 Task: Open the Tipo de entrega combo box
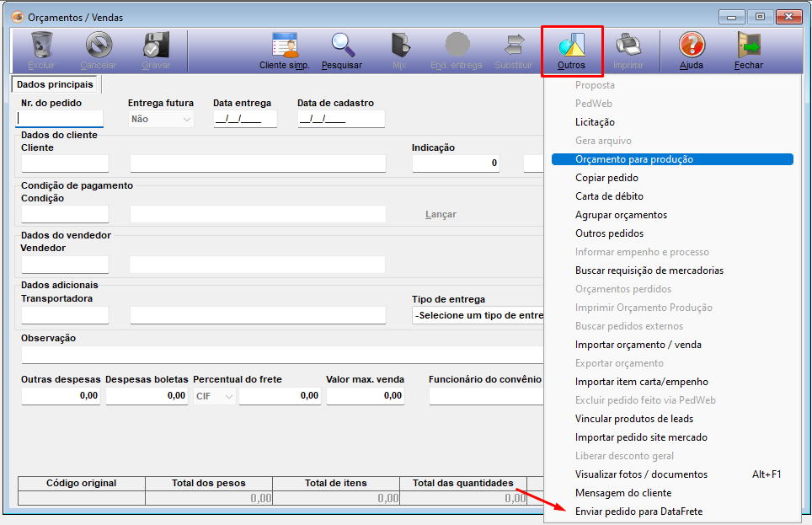coord(478,315)
